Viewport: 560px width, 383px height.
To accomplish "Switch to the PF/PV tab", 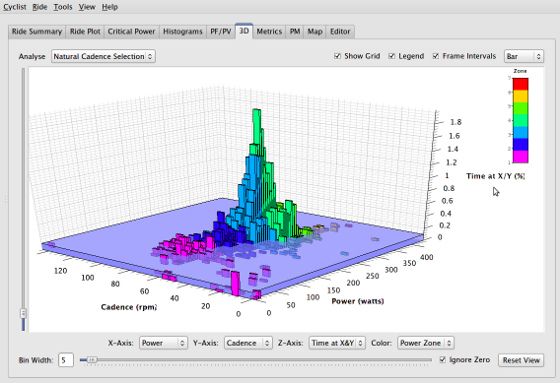I will 221,31.
